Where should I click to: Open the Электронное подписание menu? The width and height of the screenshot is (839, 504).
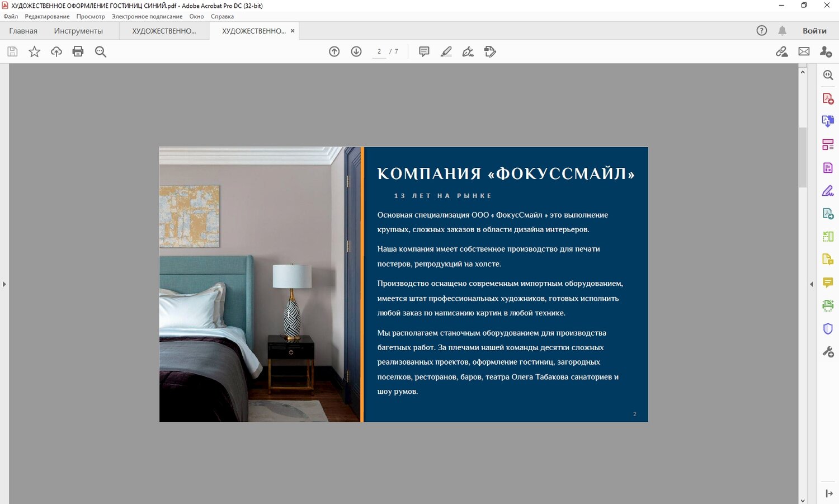(147, 16)
